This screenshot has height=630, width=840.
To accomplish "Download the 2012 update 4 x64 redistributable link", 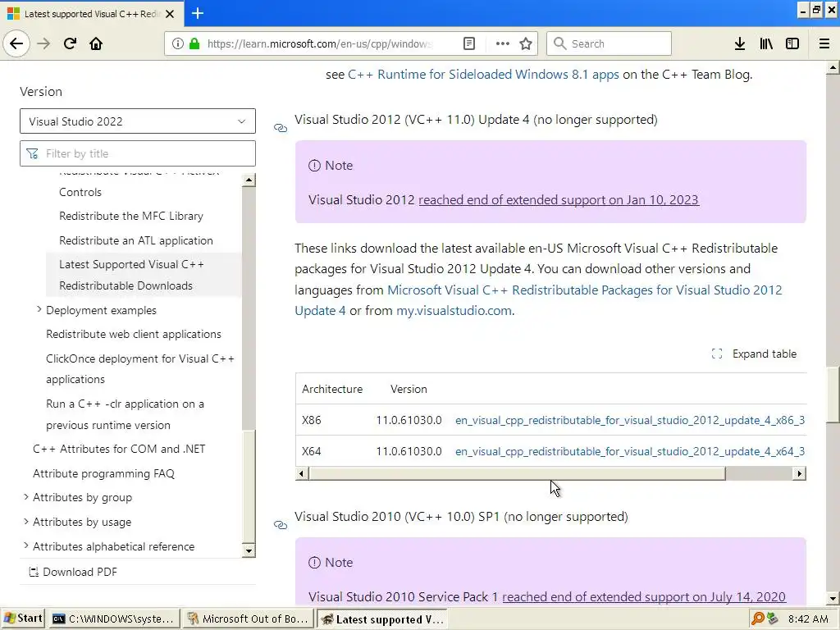I will pos(630,451).
